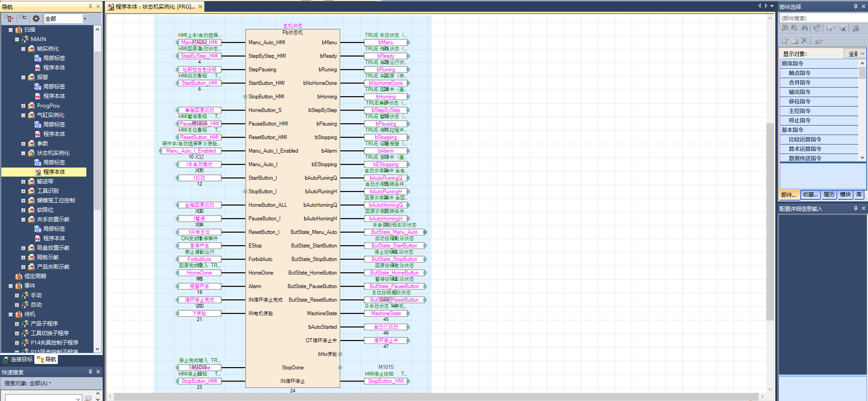The width and height of the screenshot is (868, 401).
Task: Open the 显示对象 dropdown
Action: click(855, 54)
